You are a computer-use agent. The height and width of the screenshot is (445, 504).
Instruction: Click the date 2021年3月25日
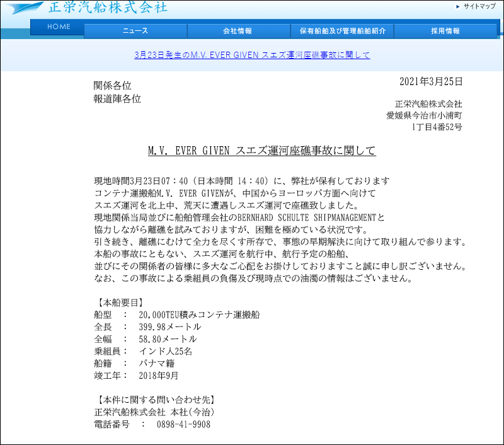click(x=431, y=82)
